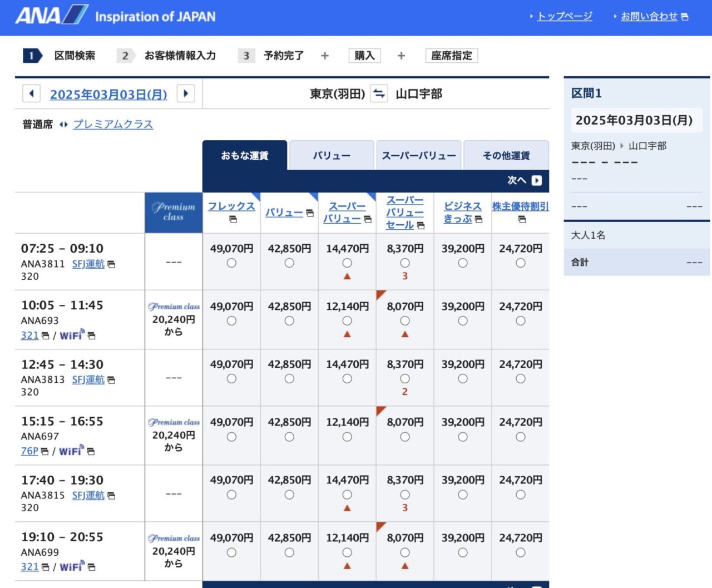This screenshot has height=588, width=712.
Task: Open popup icon under フレックス header
Action: 233,220
